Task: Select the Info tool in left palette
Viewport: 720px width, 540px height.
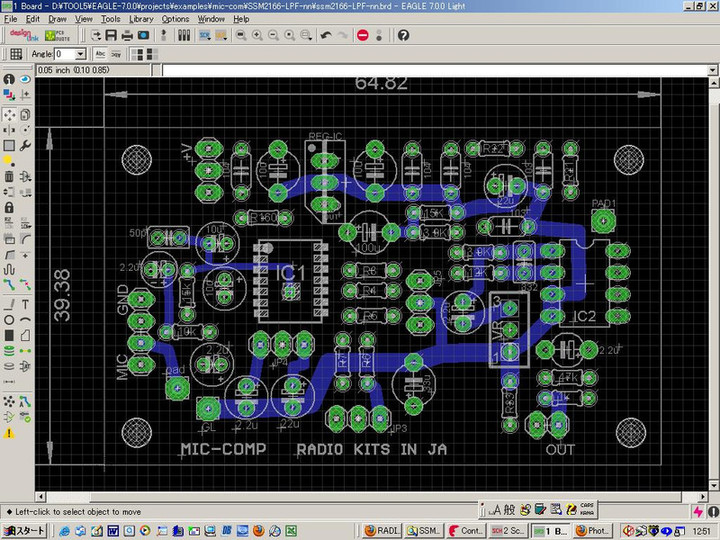Action: tap(9, 79)
